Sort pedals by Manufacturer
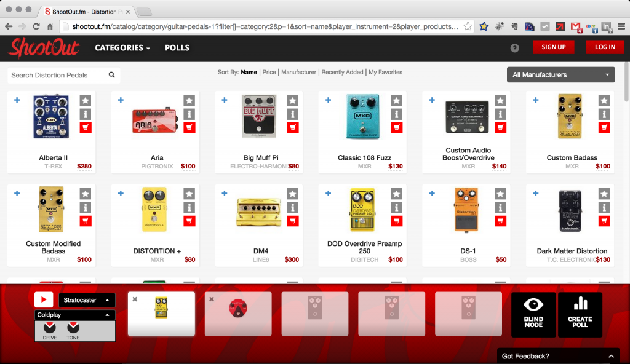The width and height of the screenshot is (630, 364). coord(298,73)
